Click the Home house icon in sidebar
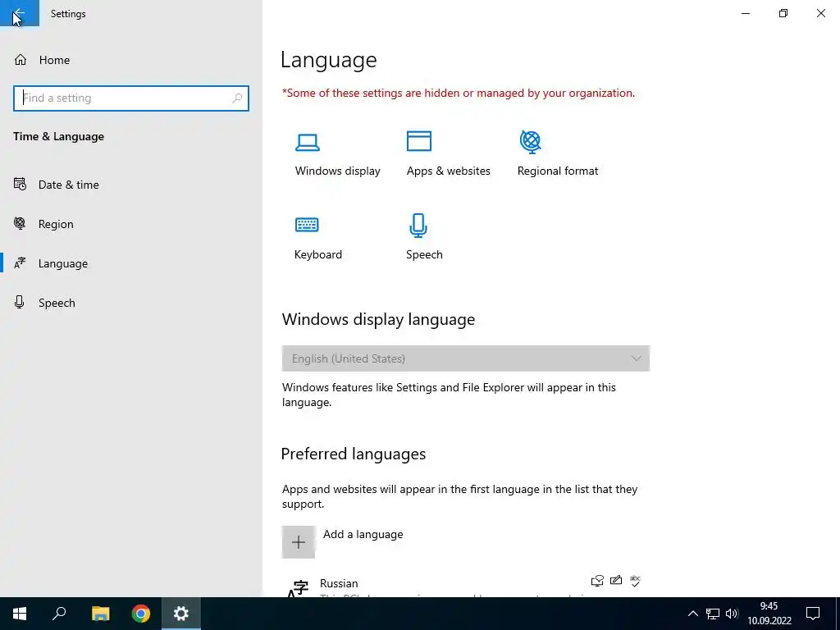840x630 pixels. tap(21, 59)
